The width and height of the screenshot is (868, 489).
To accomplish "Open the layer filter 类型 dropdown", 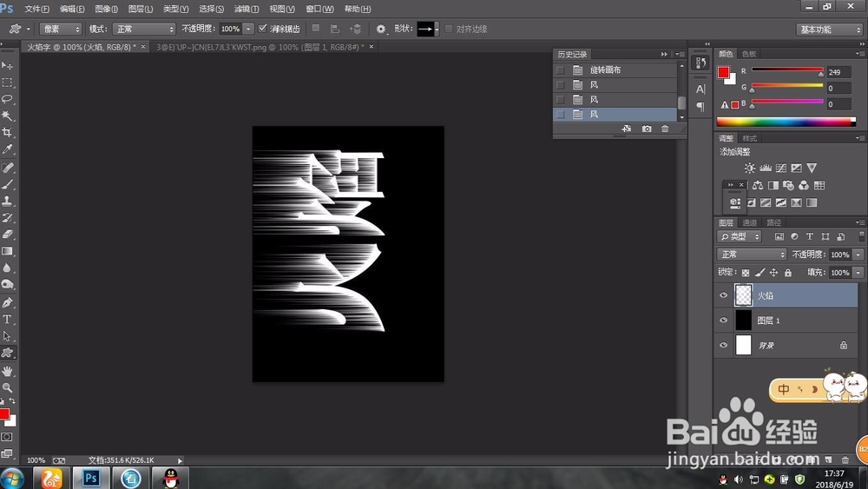I will [740, 236].
